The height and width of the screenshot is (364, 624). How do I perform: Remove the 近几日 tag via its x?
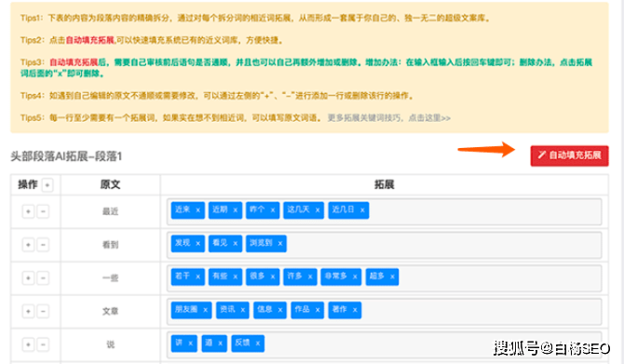pyautogui.click(x=362, y=210)
